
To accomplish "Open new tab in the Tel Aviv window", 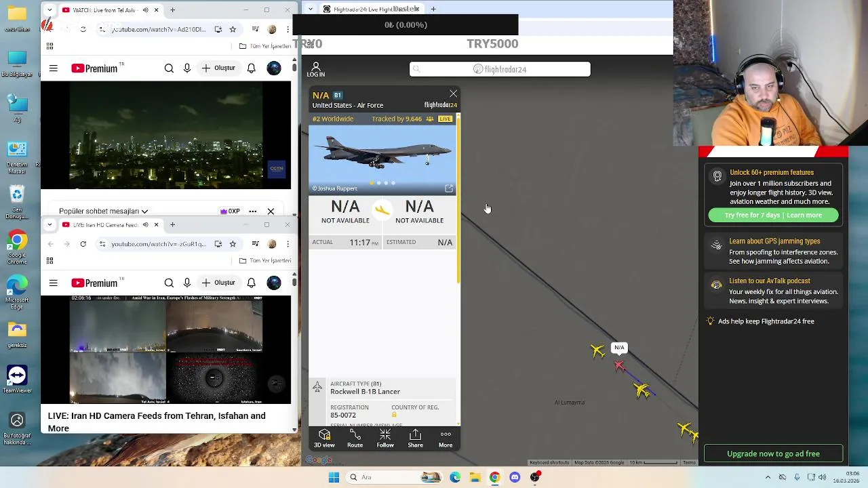I will 172,10.
